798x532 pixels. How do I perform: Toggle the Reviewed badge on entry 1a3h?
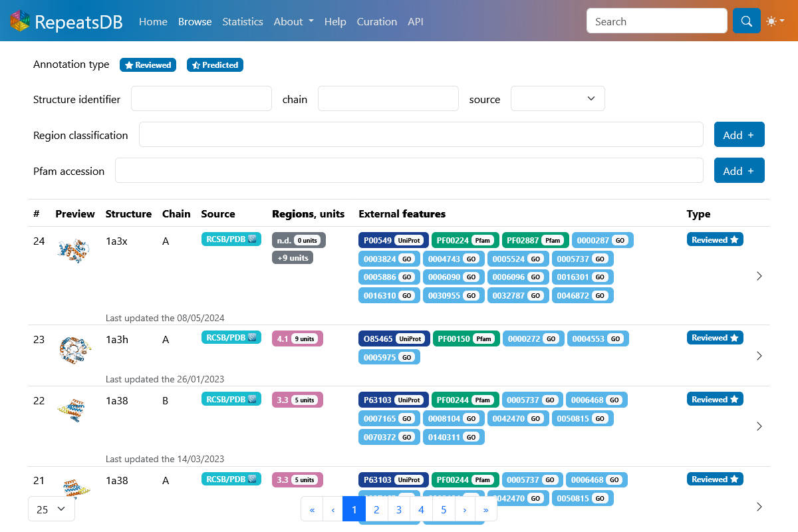click(715, 337)
